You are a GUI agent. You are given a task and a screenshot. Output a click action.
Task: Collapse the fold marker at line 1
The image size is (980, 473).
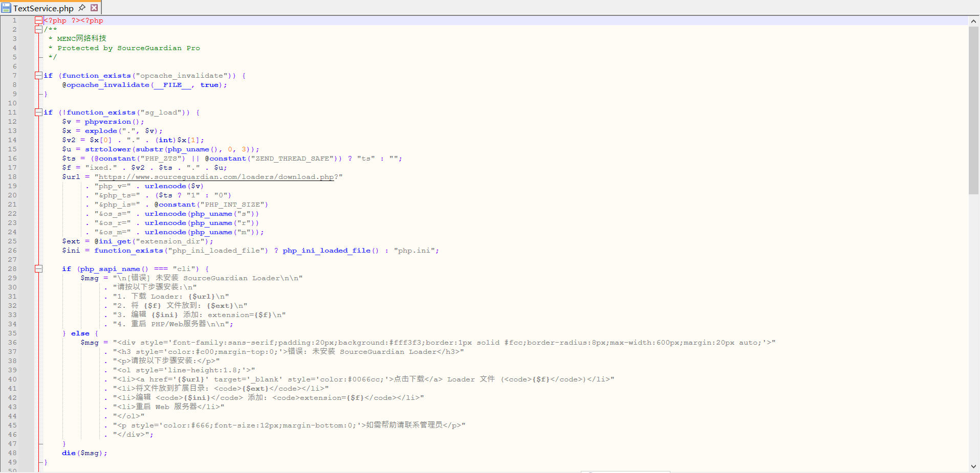(x=38, y=20)
